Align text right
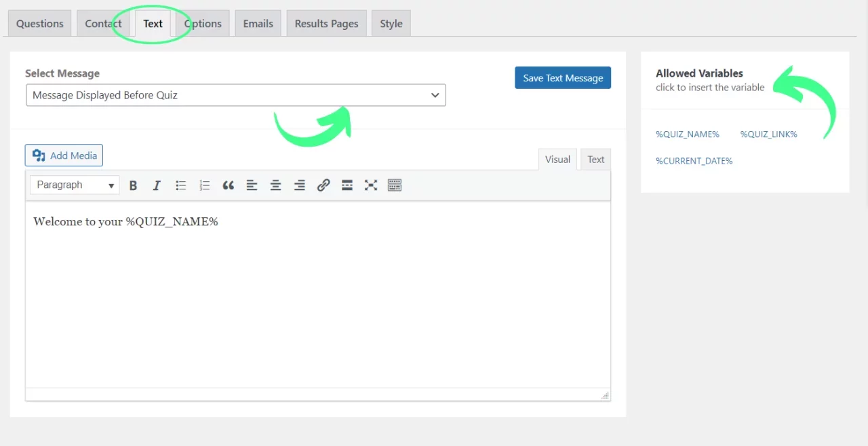This screenshot has height=446, width=868. [x=299, y=185]
